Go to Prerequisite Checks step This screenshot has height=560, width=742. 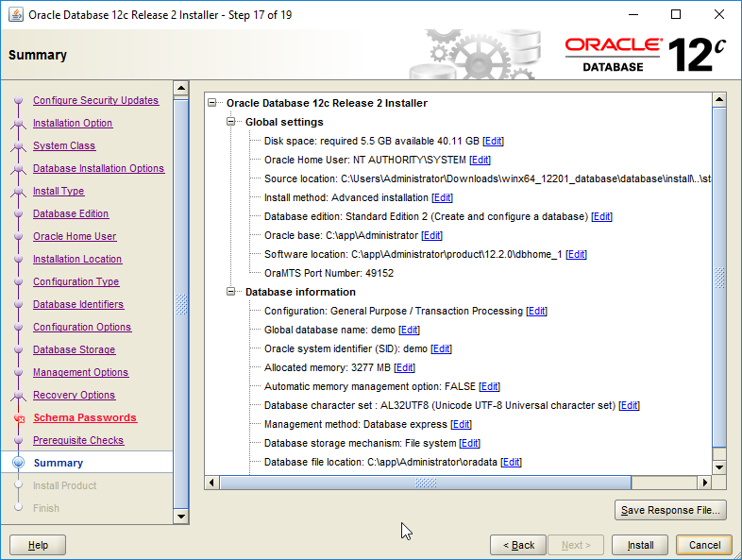[x=78, y=441]
